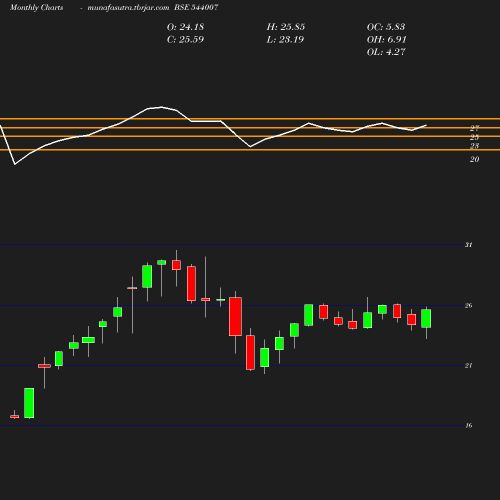Click the 'OH: 6.91' reading
500x500 pixels.
click(387, 40)
